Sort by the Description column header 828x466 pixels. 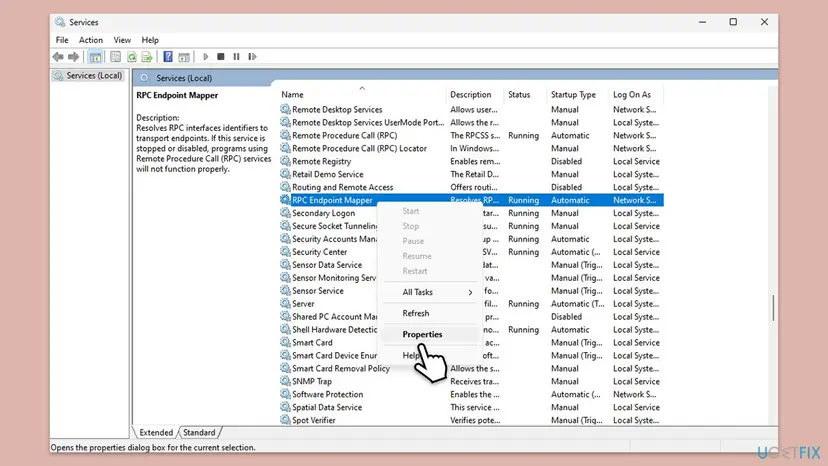pos(475,95)
